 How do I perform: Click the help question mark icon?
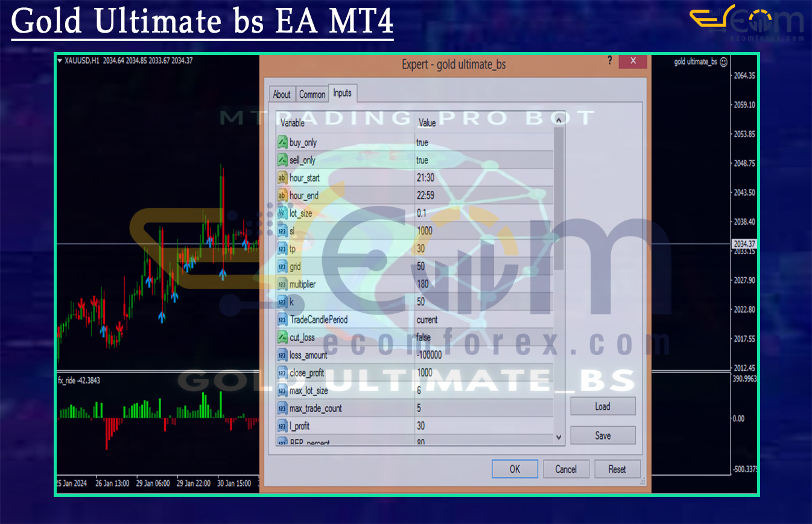coord(609,61)
